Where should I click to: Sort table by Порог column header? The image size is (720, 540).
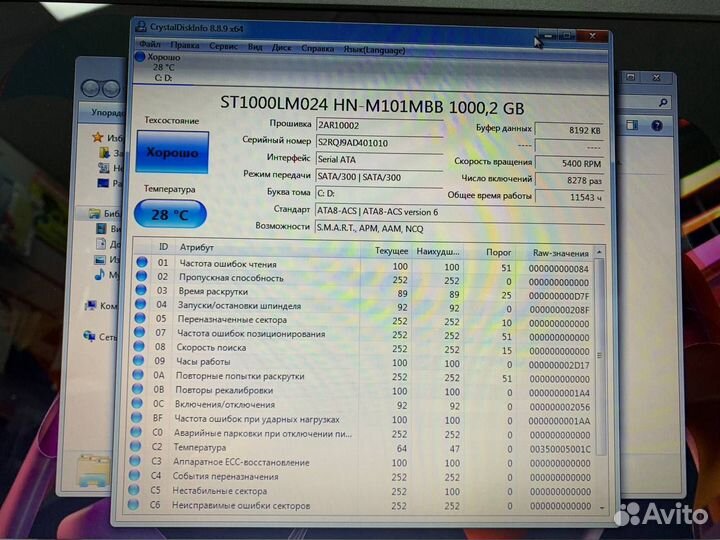[499, 253]
